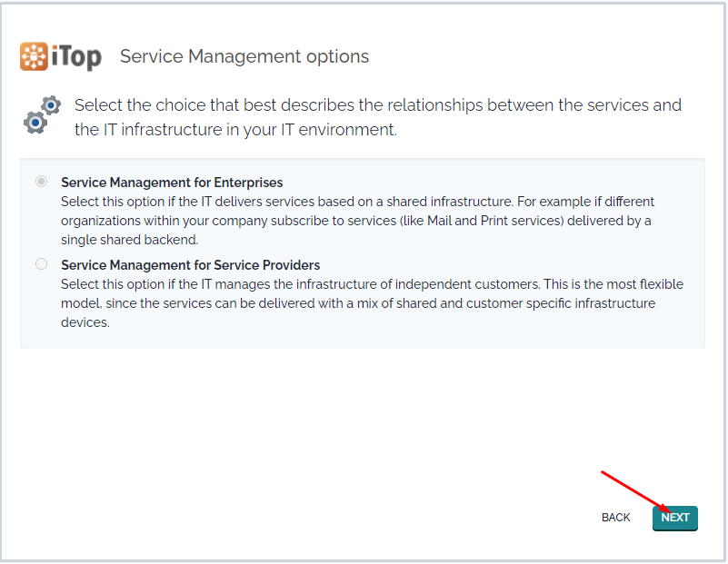Click the 'devices.' text line

[85, 322]
